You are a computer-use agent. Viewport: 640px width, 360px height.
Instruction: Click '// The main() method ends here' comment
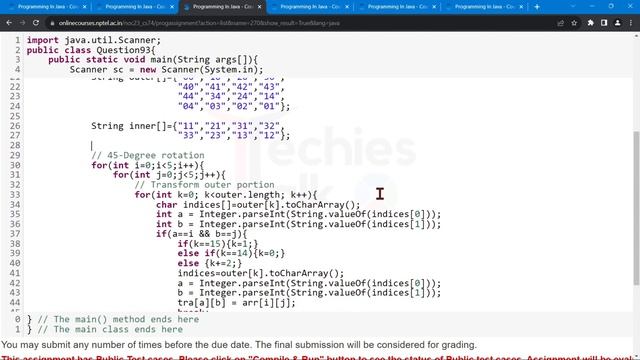[118, 319]
